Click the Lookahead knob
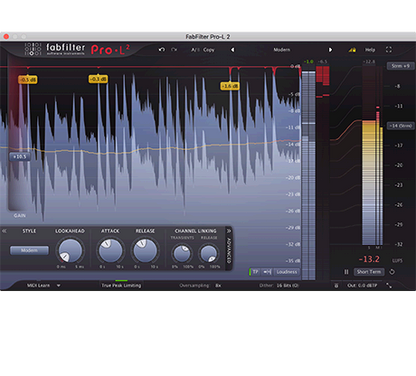The height and width of the screenshot is (376, 416). [70, 251]
